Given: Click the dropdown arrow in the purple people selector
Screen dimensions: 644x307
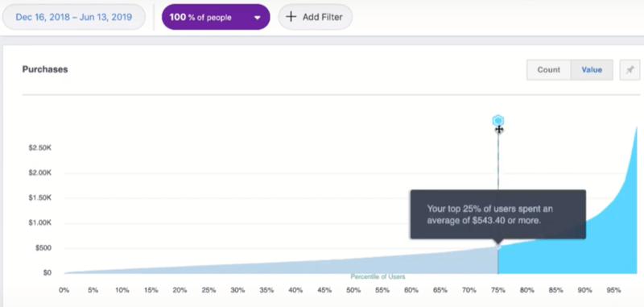Looking at the screenshot, I should (257, 18).
